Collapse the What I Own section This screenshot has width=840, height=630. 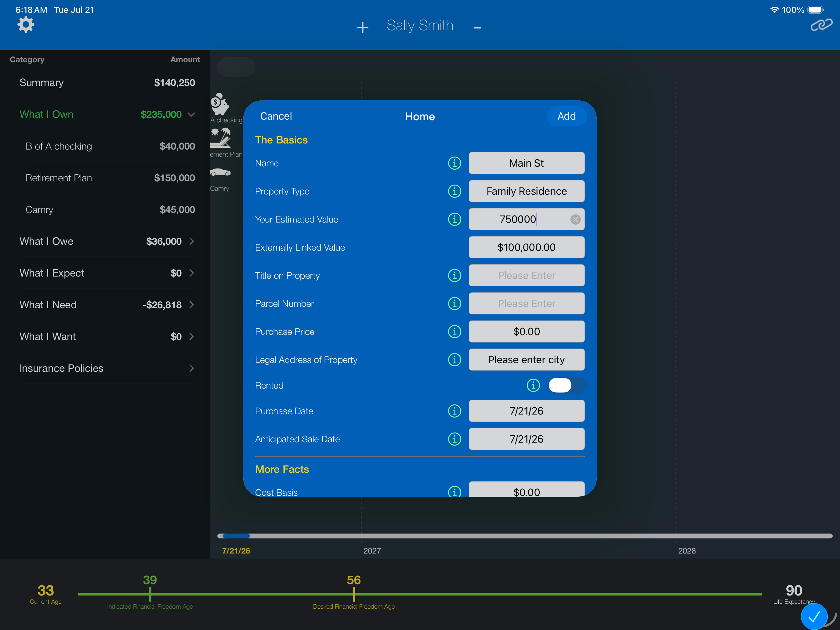(191, 115)
